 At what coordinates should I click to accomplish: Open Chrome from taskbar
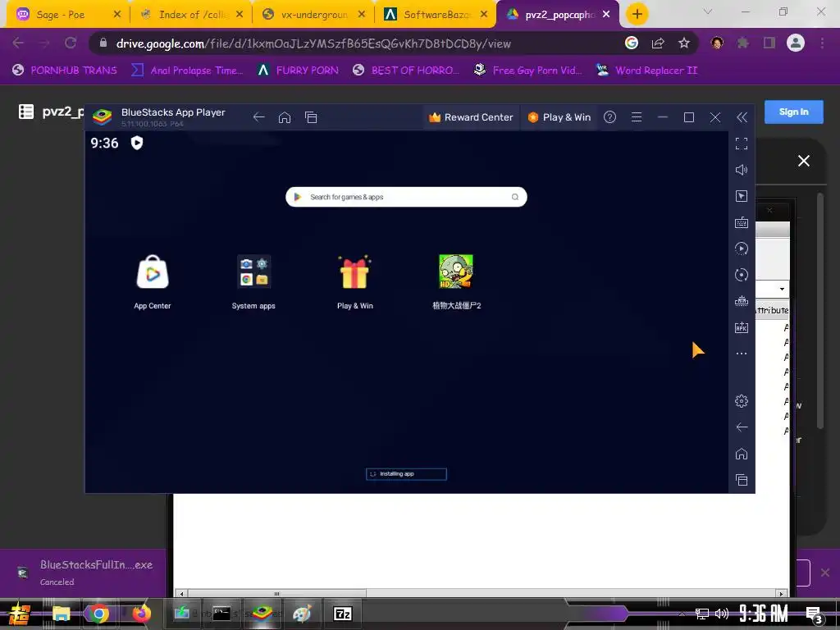tap(98, 614)
